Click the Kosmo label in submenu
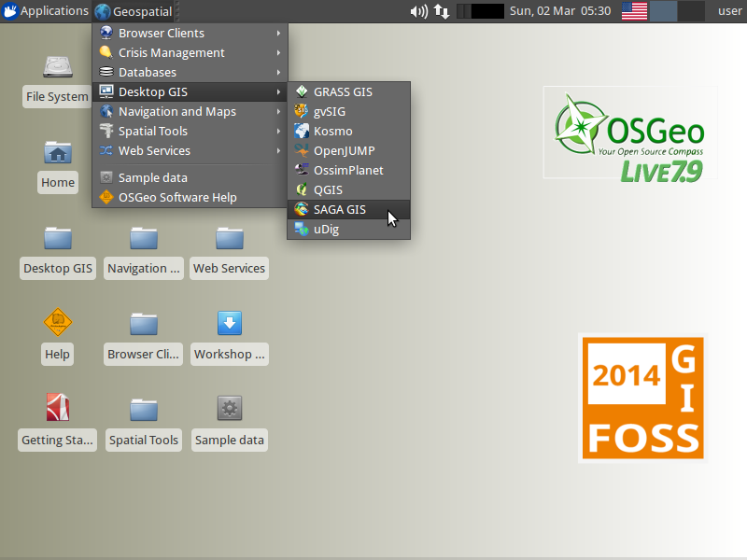The height and width of the screenshot is (560, 747). point(333,131)
